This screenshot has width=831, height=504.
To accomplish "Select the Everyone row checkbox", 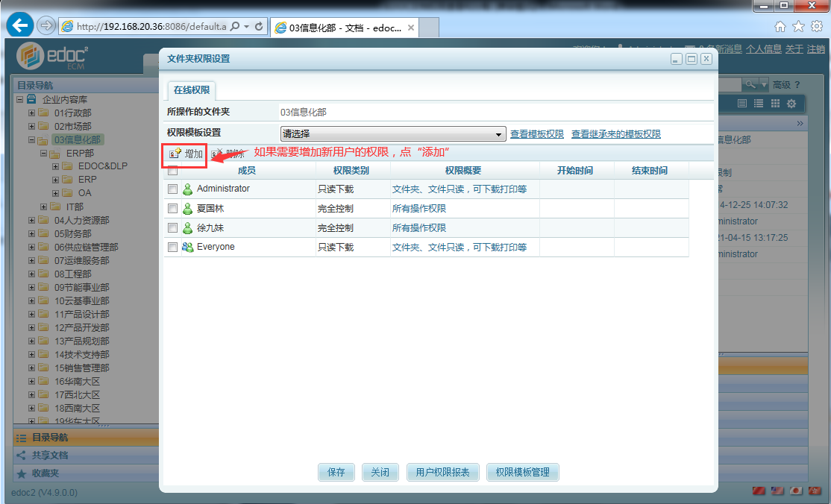I will click(x=173, y=248).
